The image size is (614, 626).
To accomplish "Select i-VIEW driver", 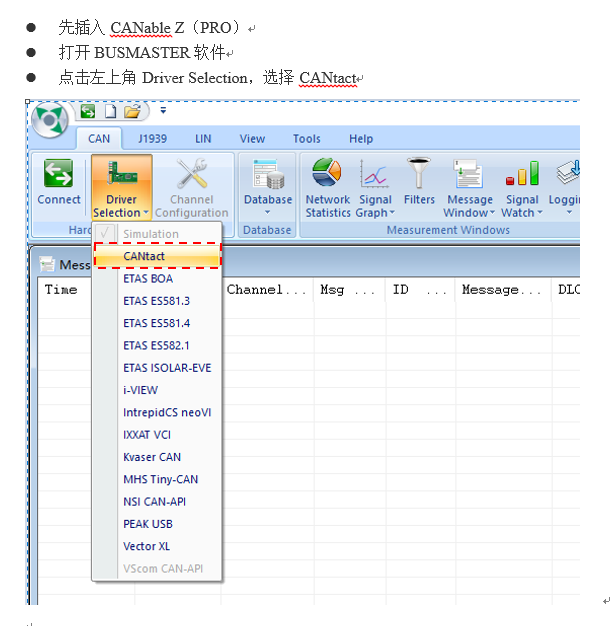I will (x=157, y=390).
